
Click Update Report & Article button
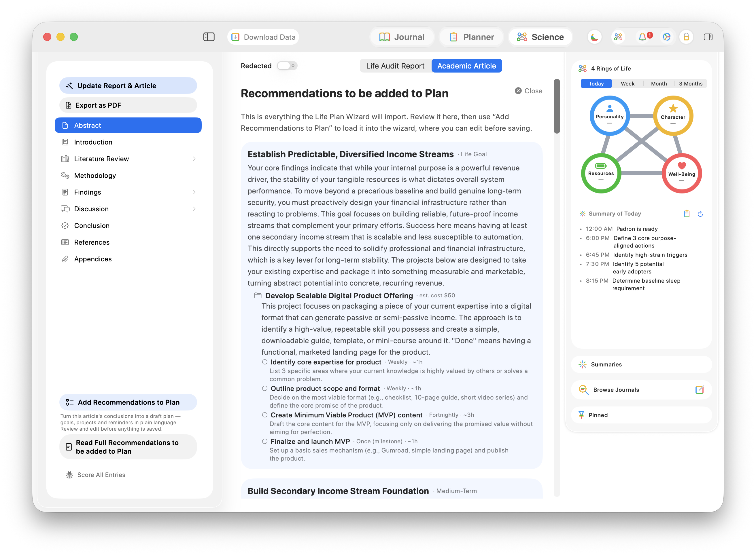tap(128, 86)
